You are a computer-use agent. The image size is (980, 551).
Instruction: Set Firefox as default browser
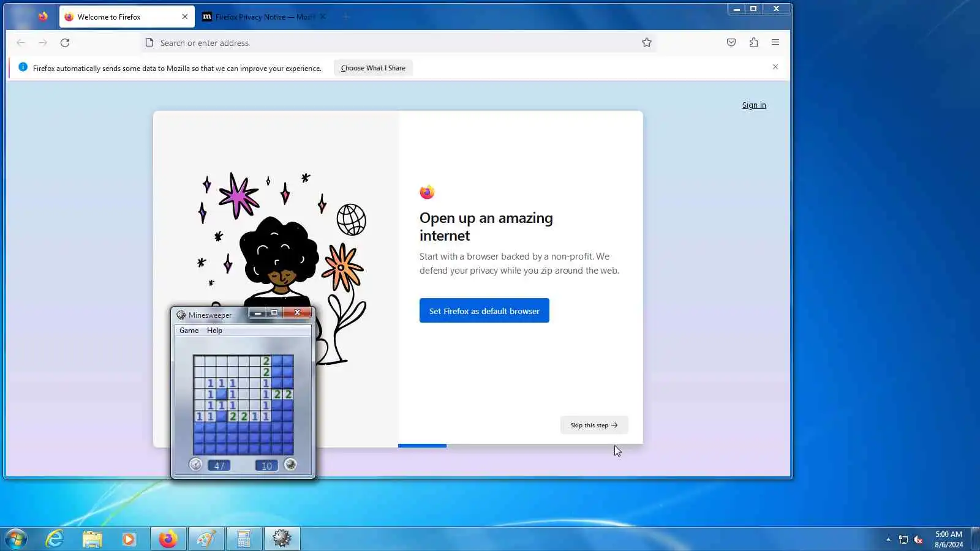(x=484, y=310)
